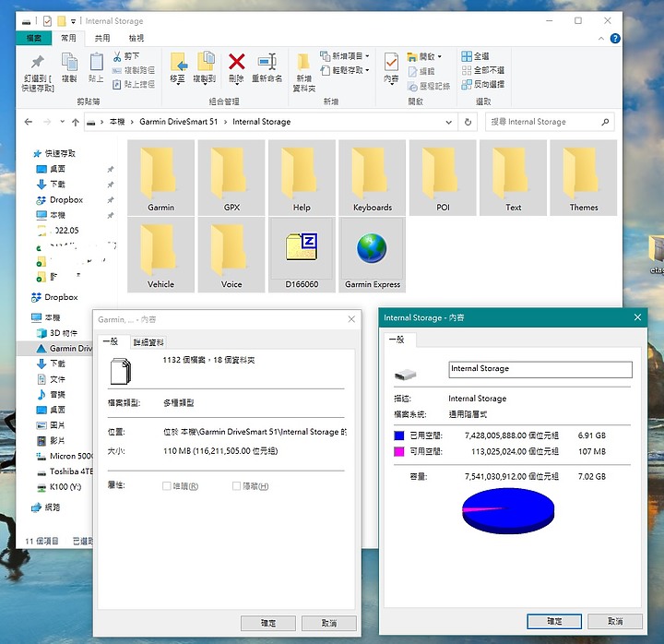Viewport: 664px width, 644px height.
Task: Click the Refresh icon beside address bar
Action: [x=468, y=122]
